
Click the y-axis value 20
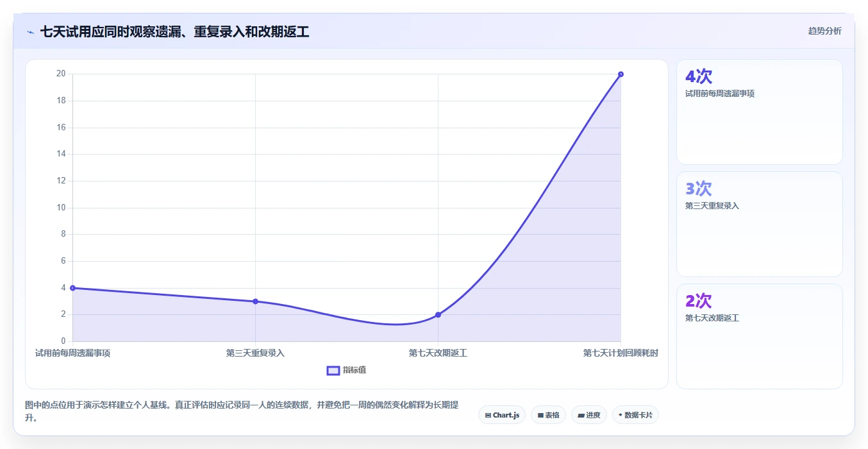click(61, 74)
